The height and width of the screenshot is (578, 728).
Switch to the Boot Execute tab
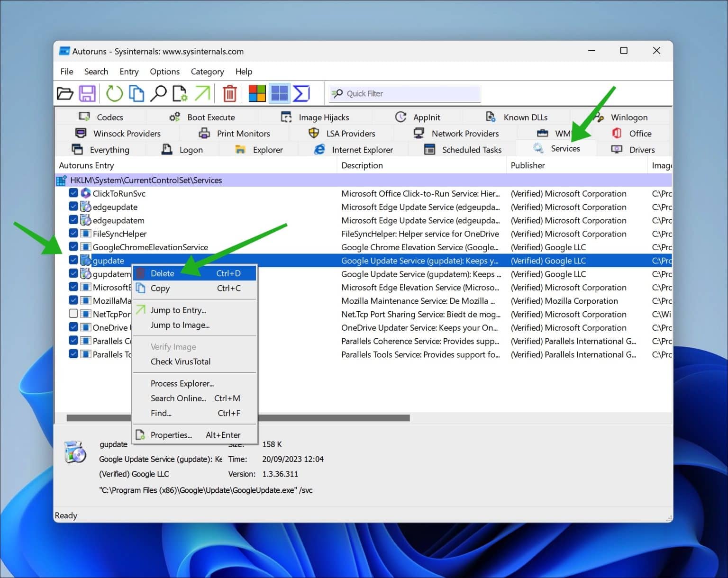[x=210, y=117]
